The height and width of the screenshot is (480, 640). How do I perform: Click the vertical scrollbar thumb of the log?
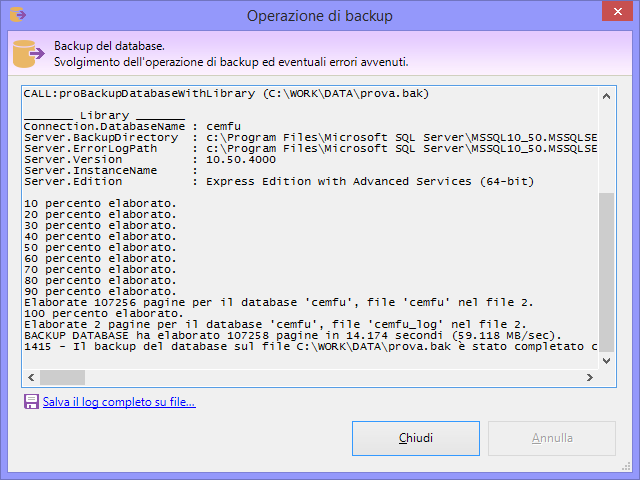(x=607, y=270)
